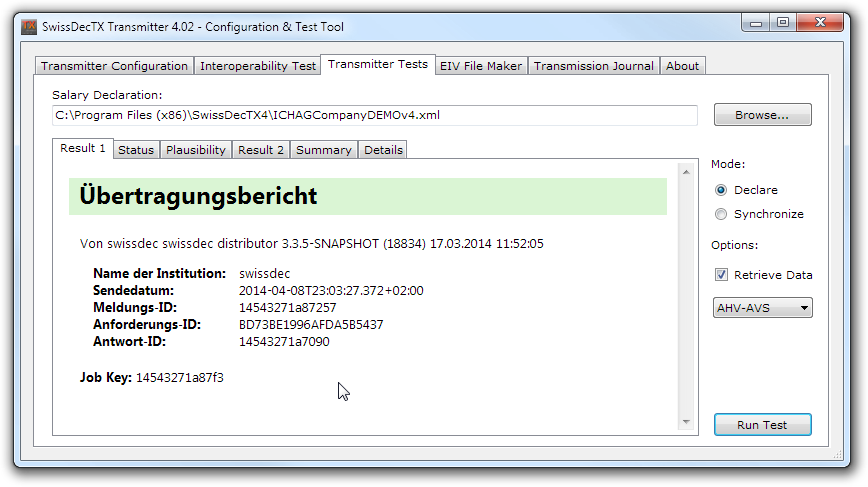The image size is (868, 487).
Task: Switch to the Status sub-tab
Action: pyautogui.click(x=135, y=150)
